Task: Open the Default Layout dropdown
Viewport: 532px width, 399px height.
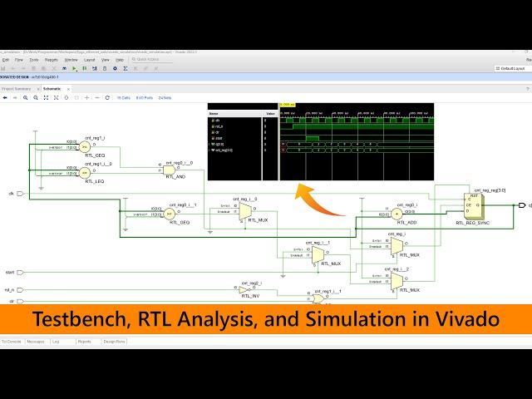Action: tap(512, 68)
